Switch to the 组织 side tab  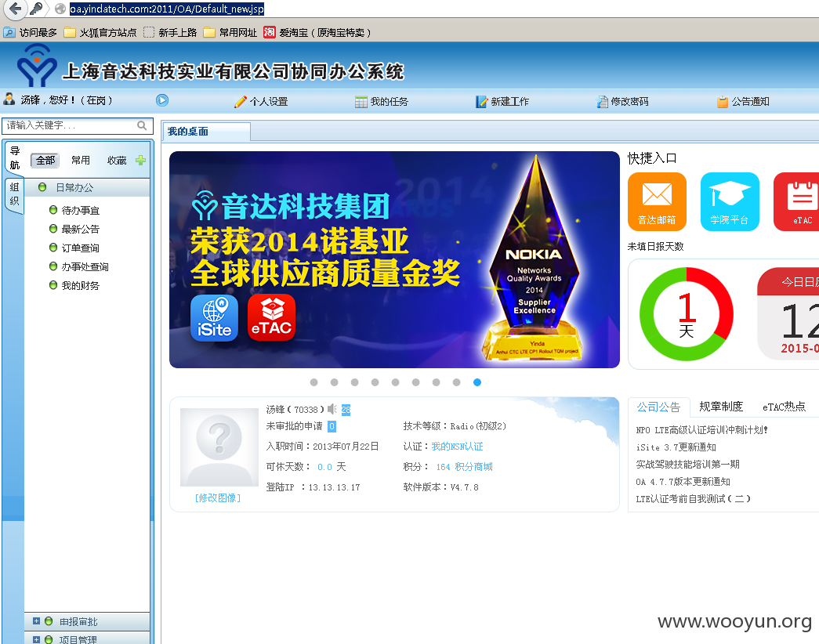point(15,194)
